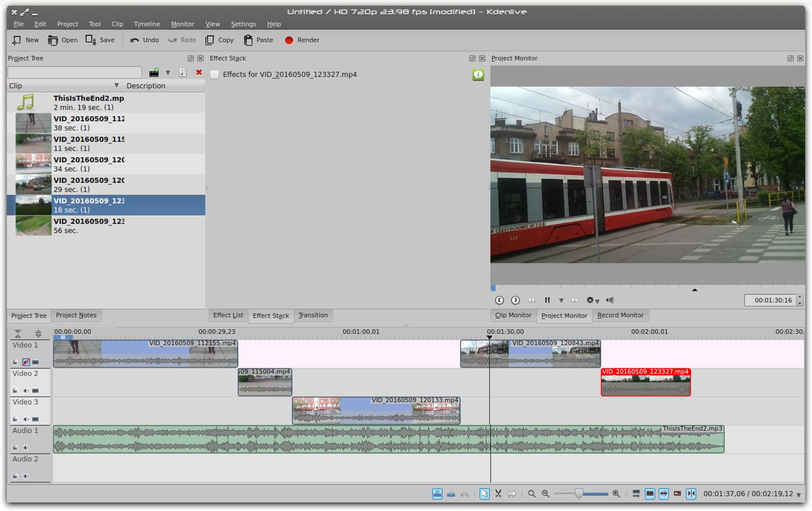Switch to the Effect List tab
The image size is (812, 511).
tap(228, 315)
